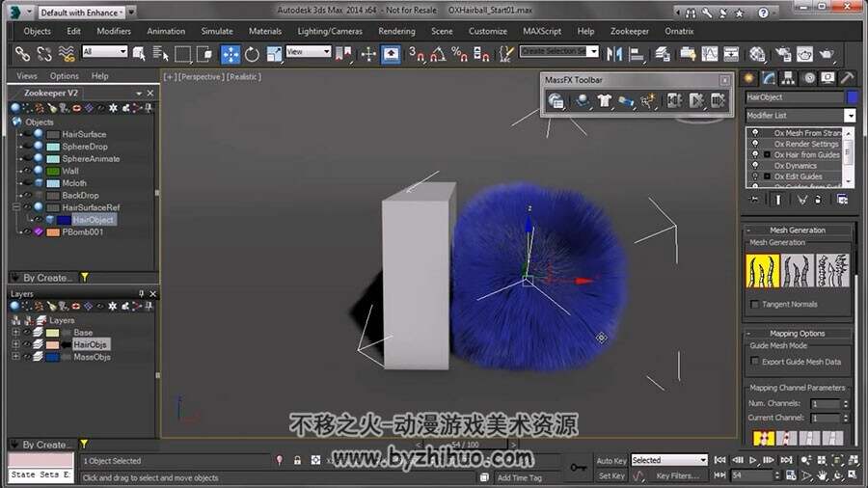Screen dimensions: 868x488
Task: Toggle the Auto Key button
Action: click(611, 460)
